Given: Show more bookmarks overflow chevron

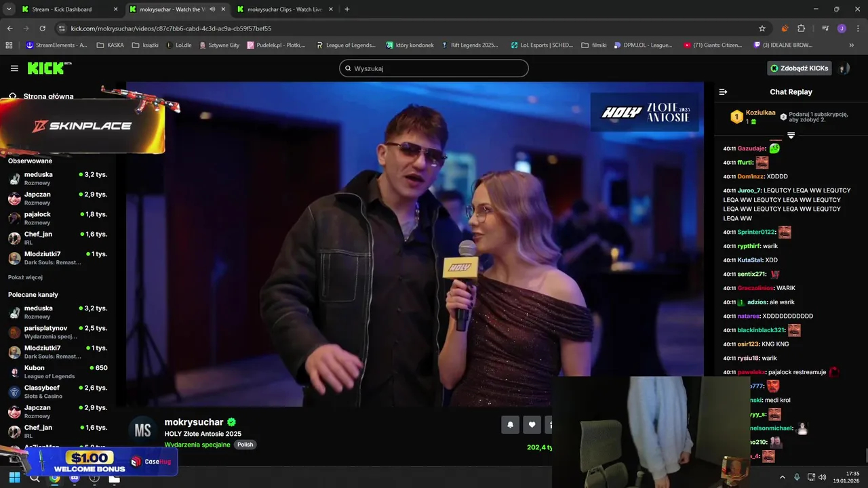Looking at the screenshot, I should coord(852,45).
